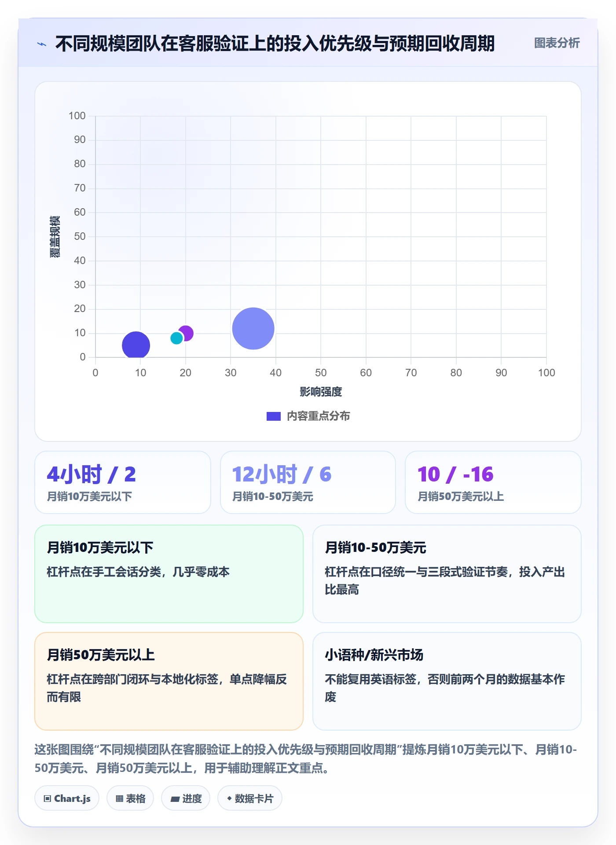Toggle the 内容重点分布 legend swatch
The width and height of the screenshot is (616, 845).
[x=273, y=416]
